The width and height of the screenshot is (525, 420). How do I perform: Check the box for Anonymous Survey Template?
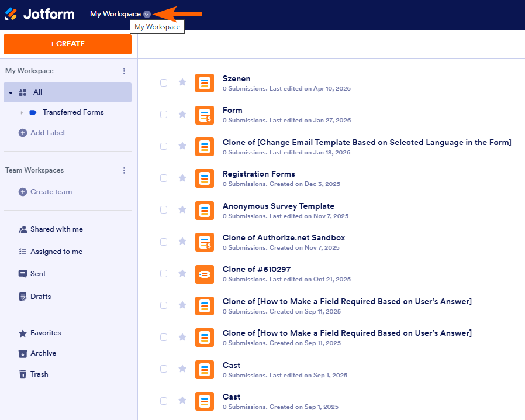pyautogui.click(x=164, y=210)
